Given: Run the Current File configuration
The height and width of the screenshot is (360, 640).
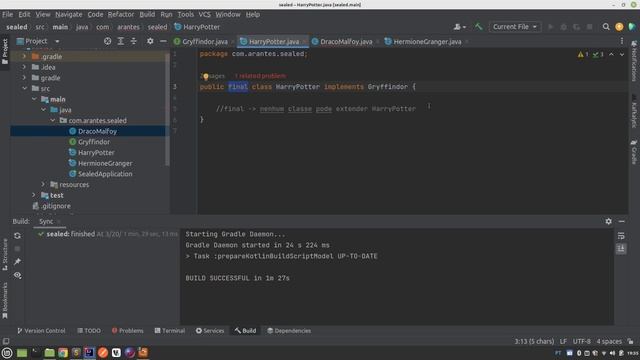Looking at the screenshot, I should click(550, 27).
